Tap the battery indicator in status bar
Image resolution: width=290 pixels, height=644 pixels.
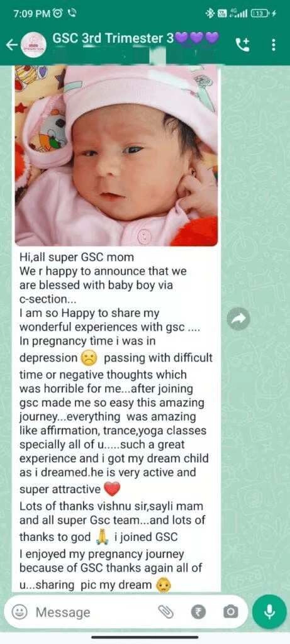pyautogui.click(x=261, y=14)
